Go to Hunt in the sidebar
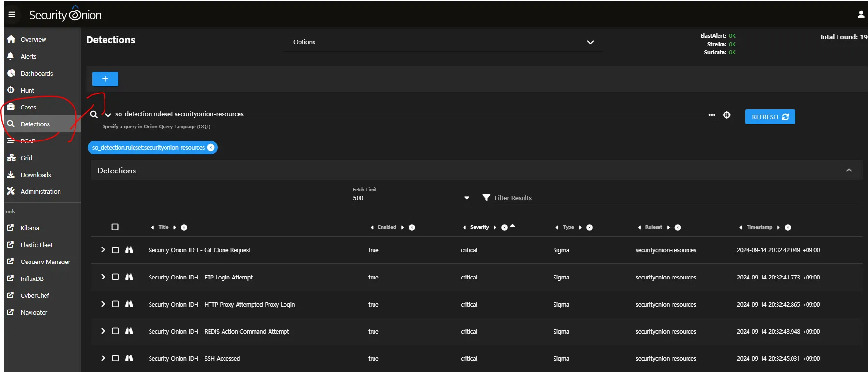The width and height of the screenshot is (868, 372). pyautogui.click(x=28, y=91)
